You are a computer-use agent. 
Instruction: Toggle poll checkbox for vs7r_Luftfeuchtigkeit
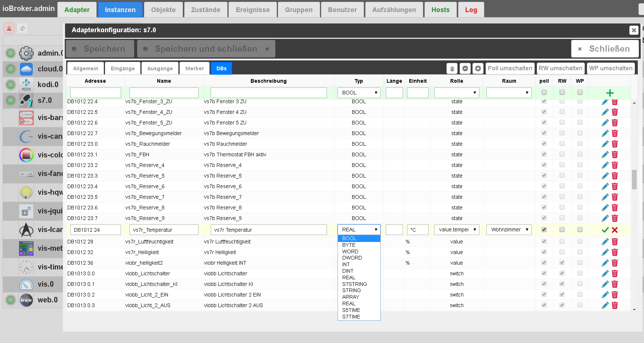click(x=544, y=241)
